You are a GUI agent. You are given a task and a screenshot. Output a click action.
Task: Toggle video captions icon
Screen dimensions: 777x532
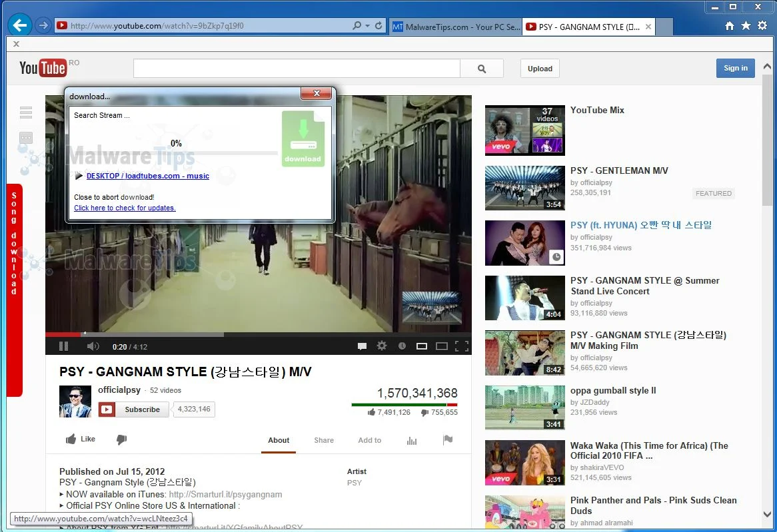[363, 346]
